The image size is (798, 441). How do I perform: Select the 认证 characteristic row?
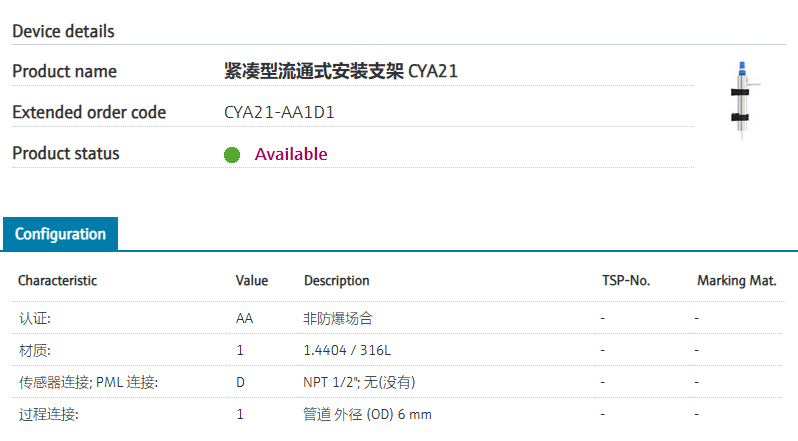tap(35, 318)
